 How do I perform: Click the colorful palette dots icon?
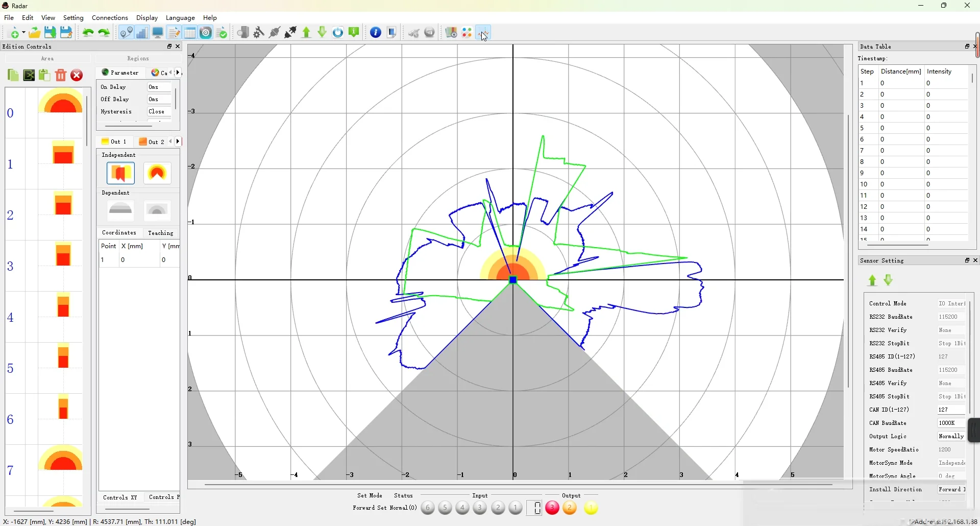point(467,33)
